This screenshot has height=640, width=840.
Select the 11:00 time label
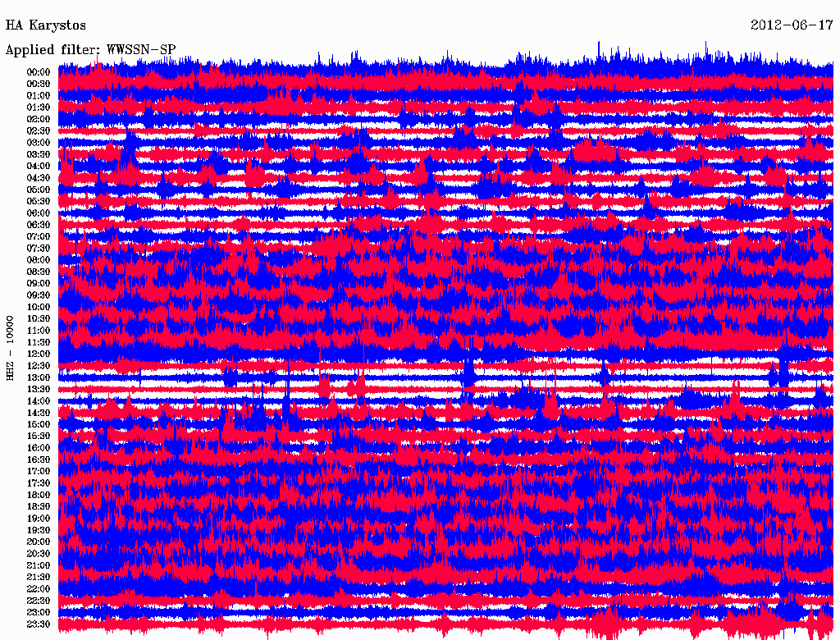click(x=39, y=330)
